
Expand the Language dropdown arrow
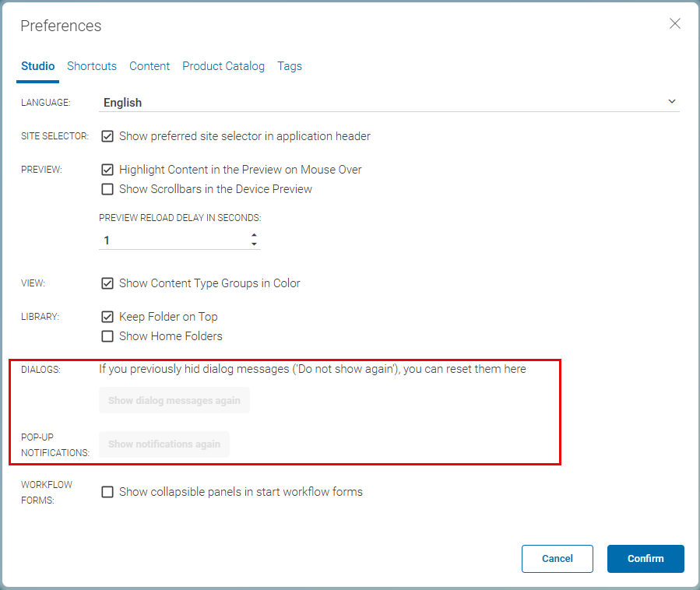[672, 102]
